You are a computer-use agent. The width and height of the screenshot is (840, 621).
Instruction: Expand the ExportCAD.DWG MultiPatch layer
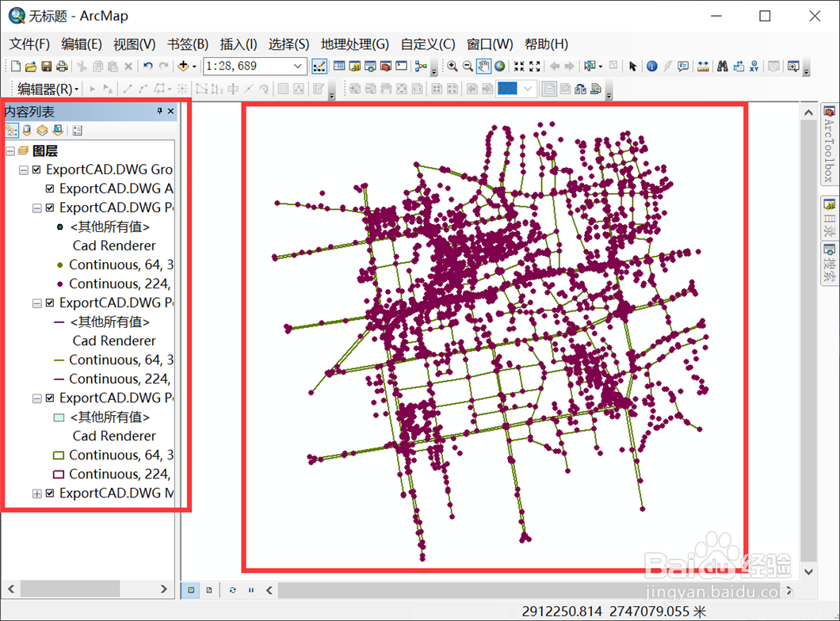37,493
